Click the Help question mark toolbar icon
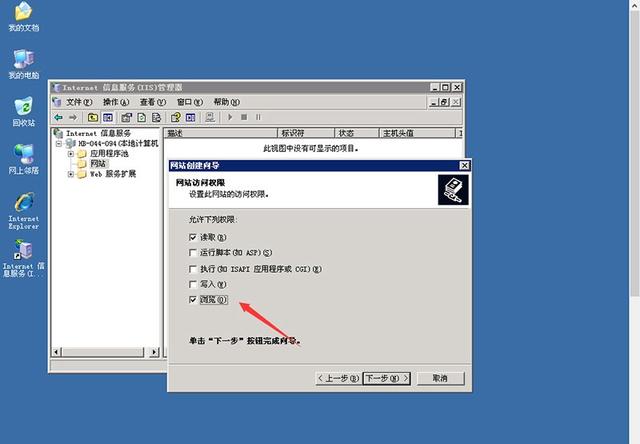Image resolution: width=640 pixels, height=444 pixels. (x=176, y=118)
